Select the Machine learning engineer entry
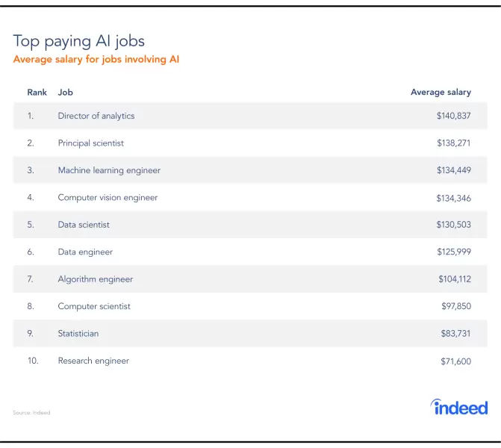 [109, 170]
